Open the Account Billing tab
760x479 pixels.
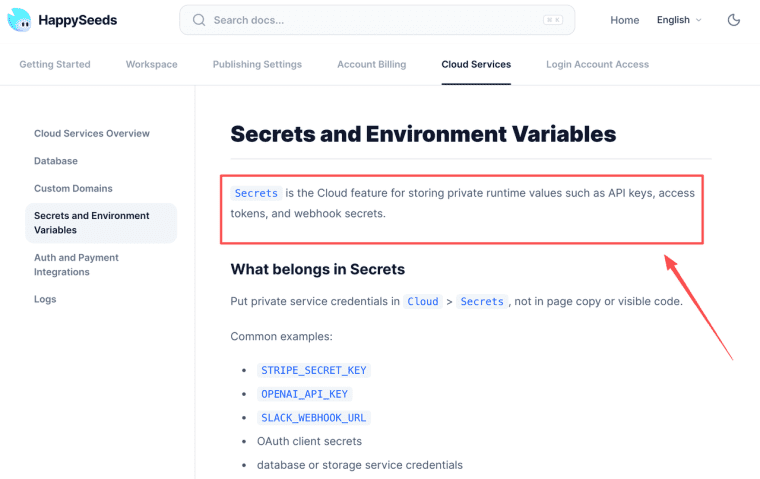point(372,64)
